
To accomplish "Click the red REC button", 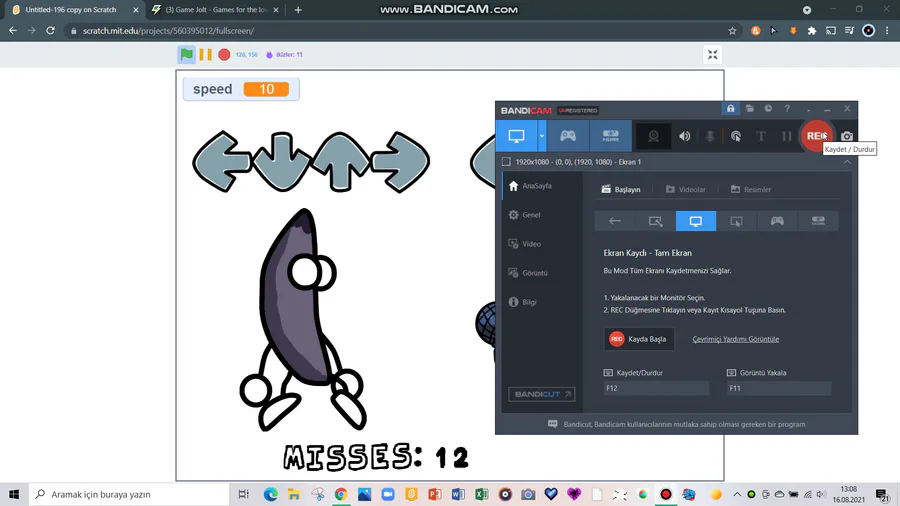I will click(x=816, y=136).
